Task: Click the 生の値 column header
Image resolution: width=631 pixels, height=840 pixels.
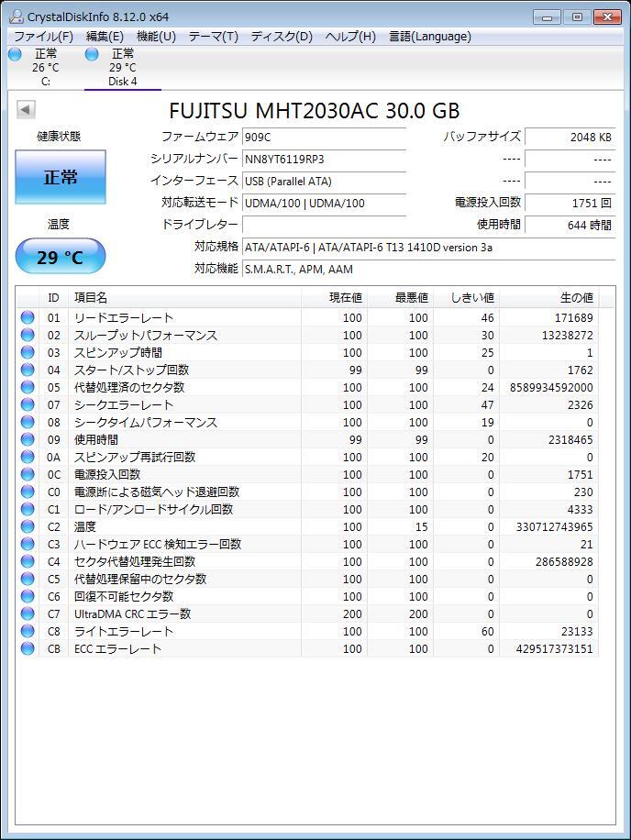Action: [x=548, y=298]
